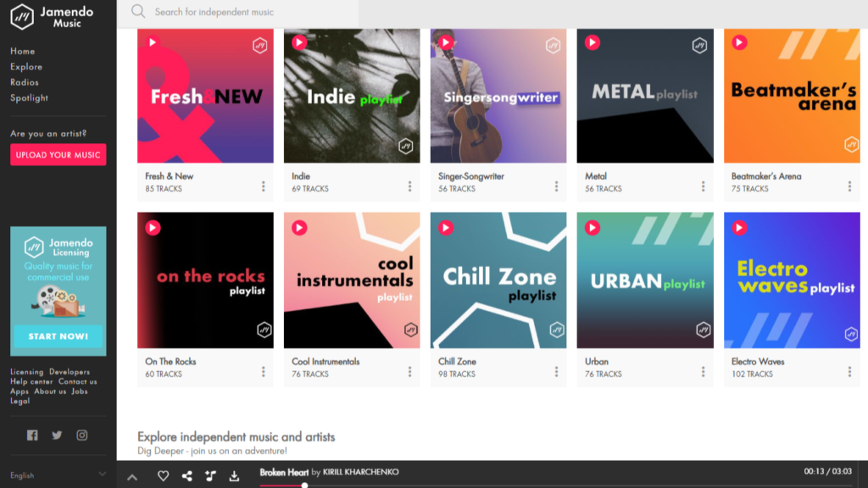Open Jamendo Facebook page

(33, 435)
